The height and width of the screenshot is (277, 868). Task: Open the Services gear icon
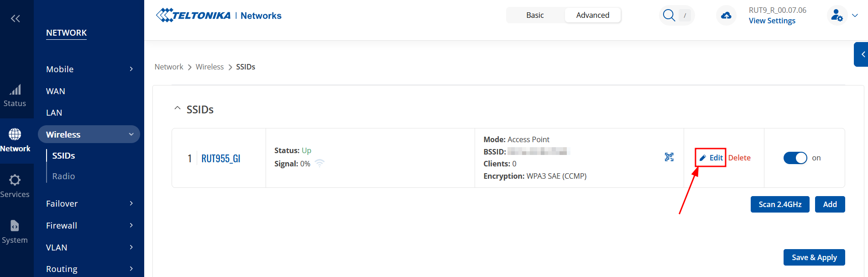coord(15,180)
